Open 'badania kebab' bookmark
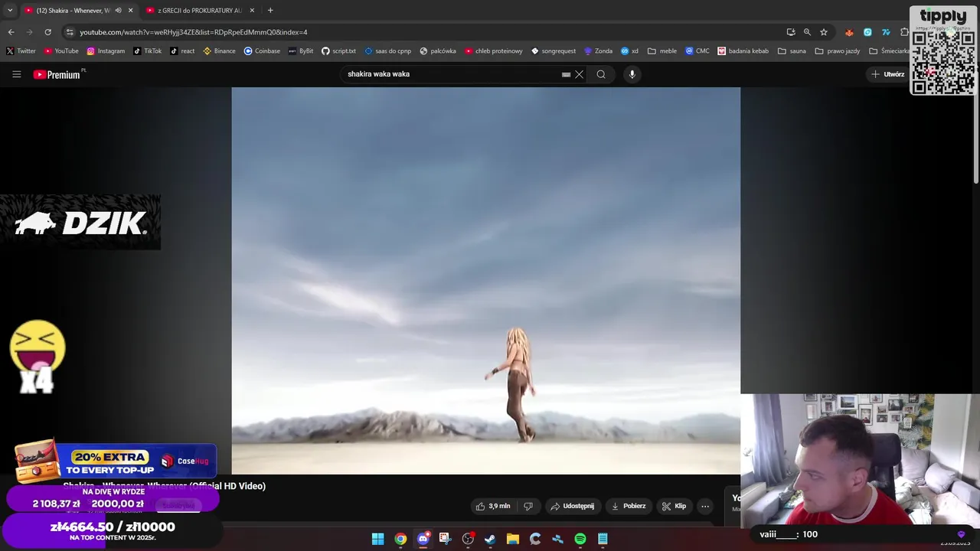 click(743, 51)
